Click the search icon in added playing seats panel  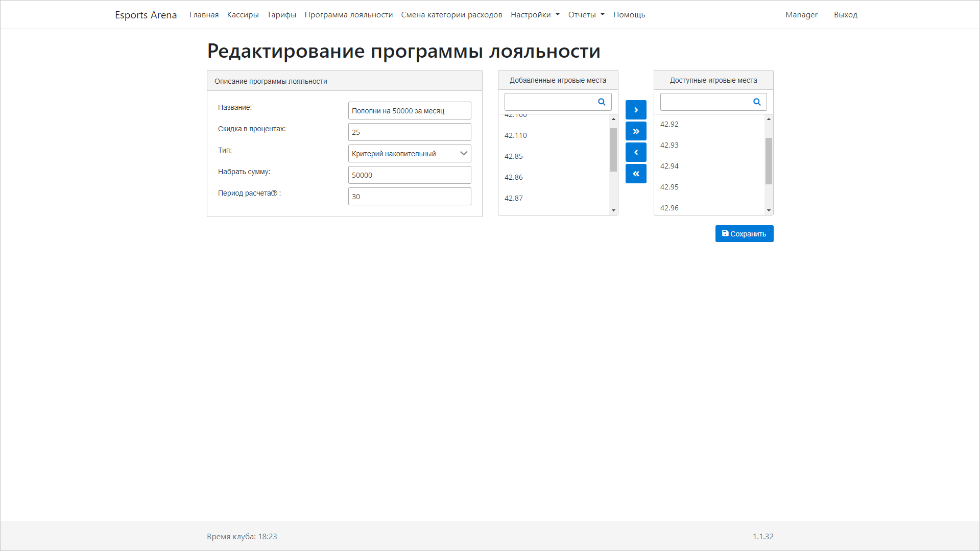pyautogui.click(x=601, y=102)
